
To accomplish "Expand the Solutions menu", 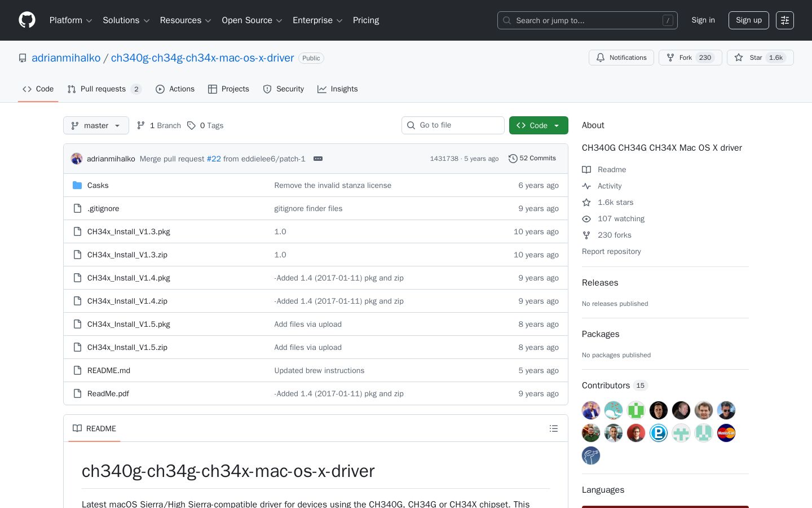I will [126, 20].
